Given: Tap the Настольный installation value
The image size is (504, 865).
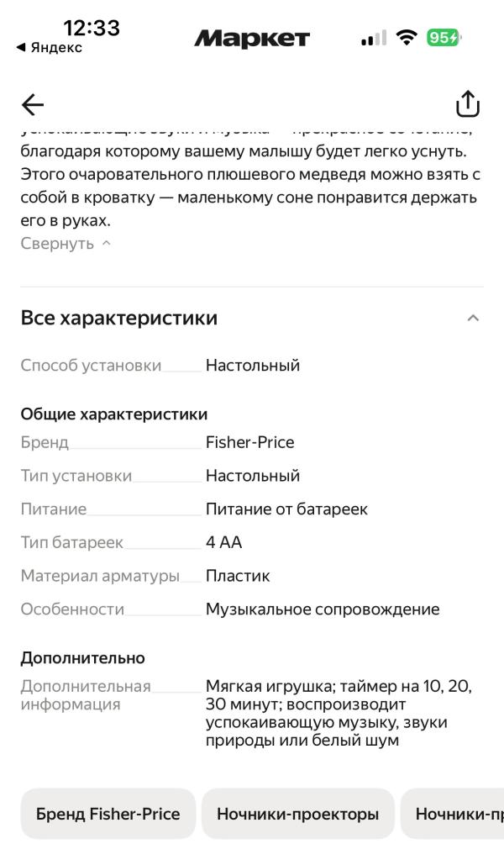Looking at the screenshot, I should [x=254, y=366].
